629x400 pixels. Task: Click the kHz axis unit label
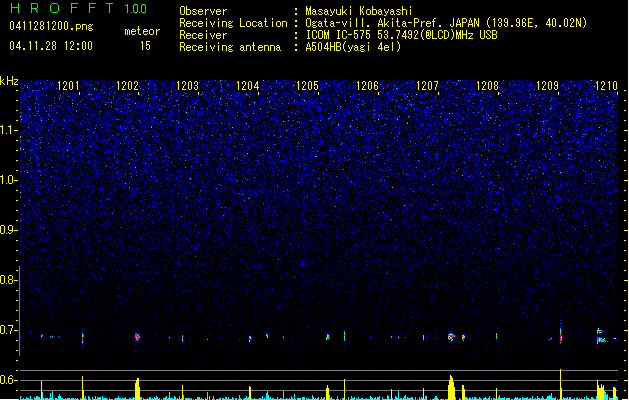click(9, 81)
